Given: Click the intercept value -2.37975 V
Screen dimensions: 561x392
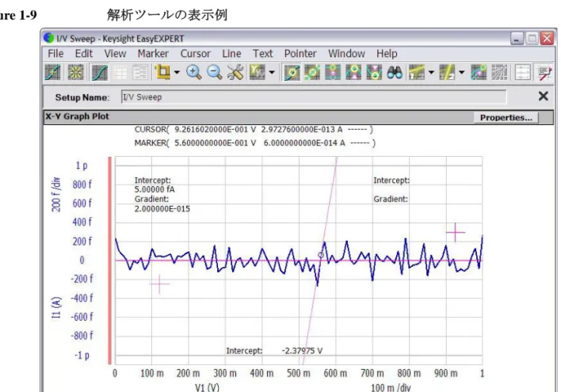Looking at the screenshot, I should (x=302, y=351).
